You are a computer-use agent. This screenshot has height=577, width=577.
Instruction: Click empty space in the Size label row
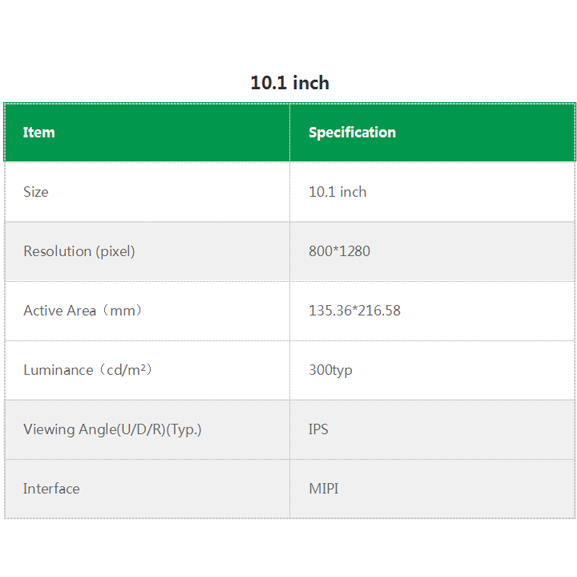click(166, 192)
